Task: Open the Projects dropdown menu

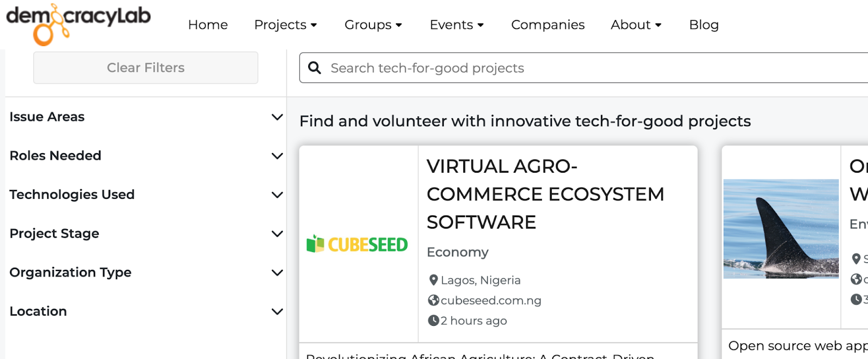Action: click(285, 25)
